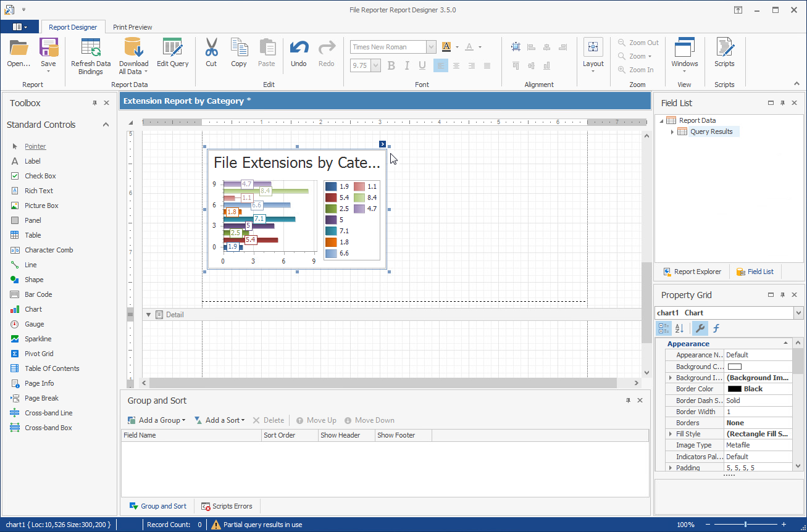Image resolution: width=807 pixels, height=532 pixels.
Task: Click the Border Color black swatch
Action: (x=734, y=389)
